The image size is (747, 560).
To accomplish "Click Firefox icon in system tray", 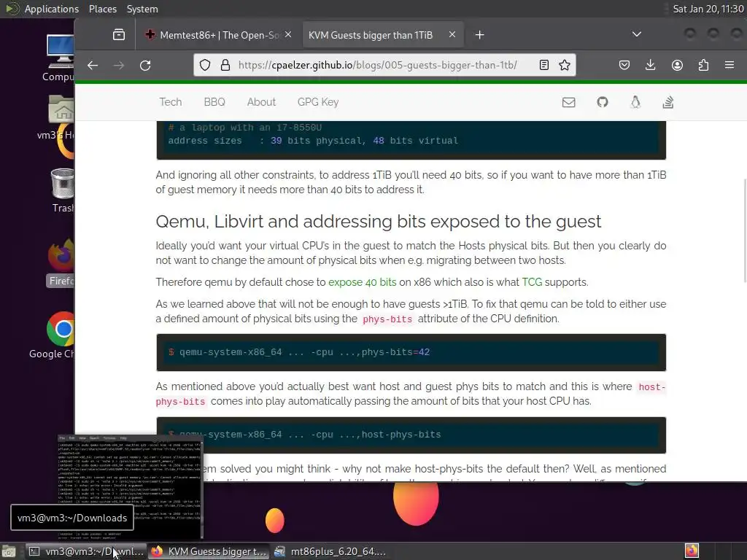I will tap(692, 551).
